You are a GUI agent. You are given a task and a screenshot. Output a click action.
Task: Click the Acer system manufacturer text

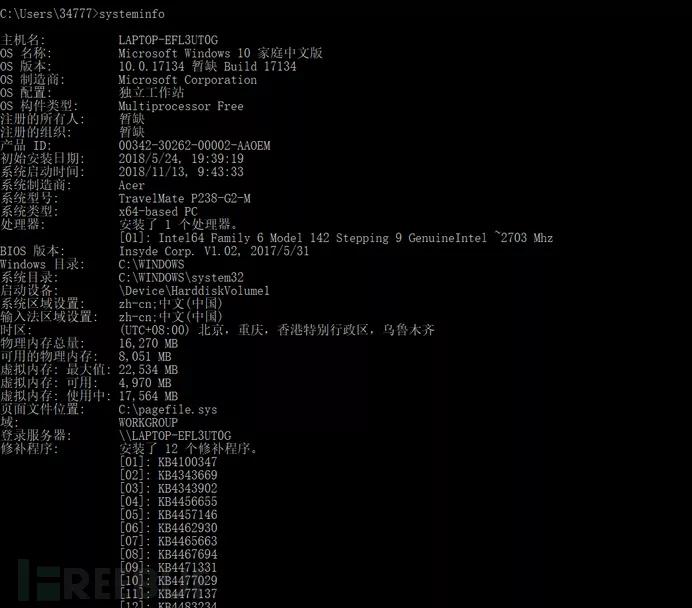click(132, 185)
